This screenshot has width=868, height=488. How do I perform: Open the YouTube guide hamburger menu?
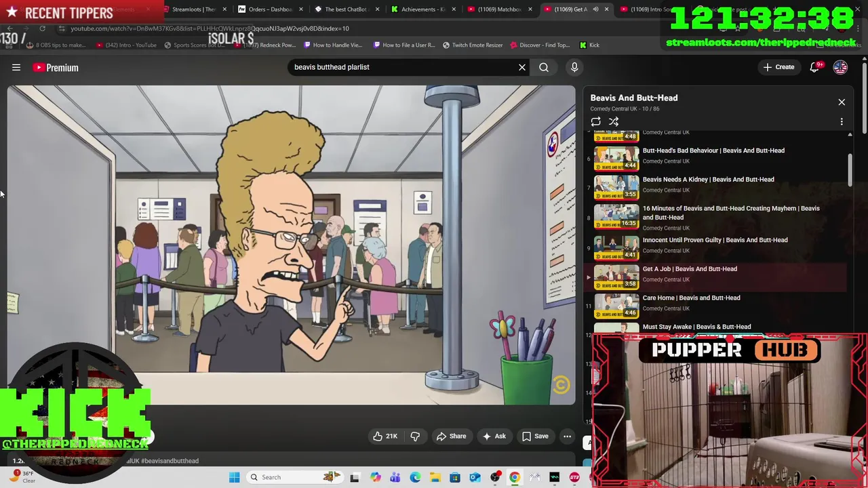(x=16, y=67)
